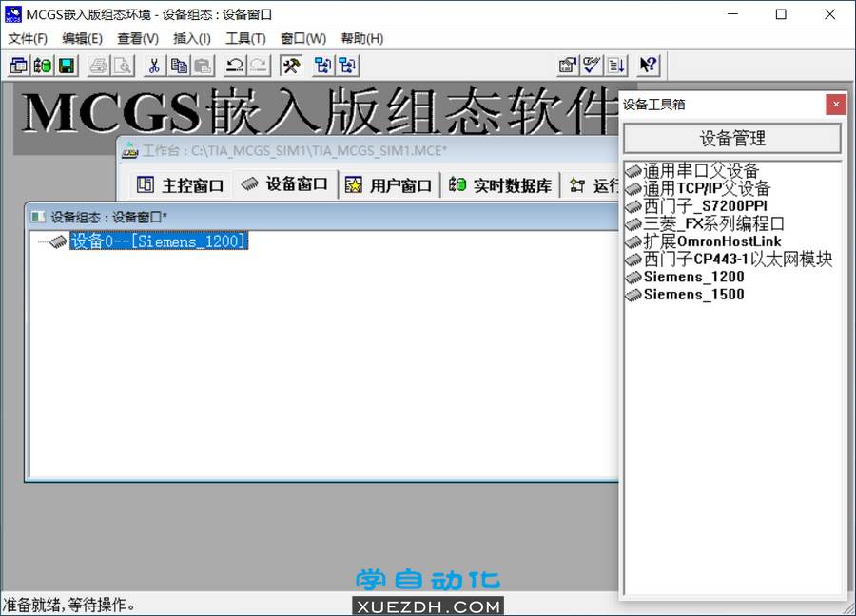856x616 pixels.
Task: Click the 设备组态 window title bar
Action: 322,217
